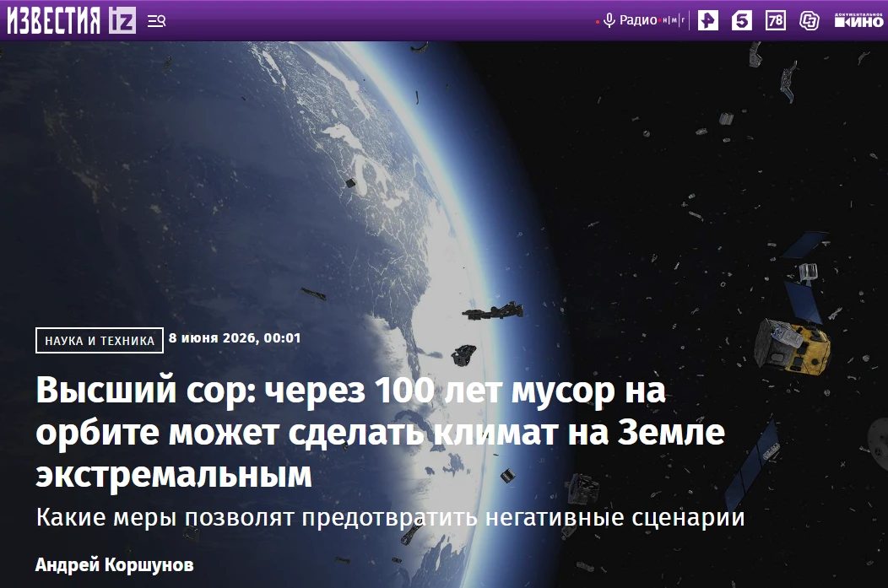Open the menu and search icon
Viewport: 888px width, 588px height.
tap(157, 21)
